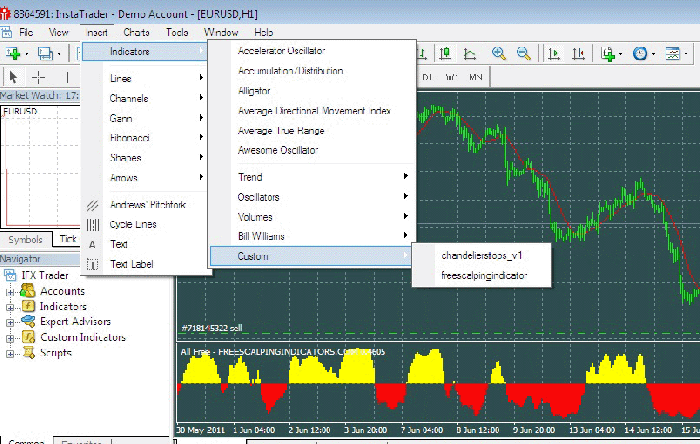Expand the Accounts tree node
This screenshot has width=700, height=444.
(x=10, y=291)
